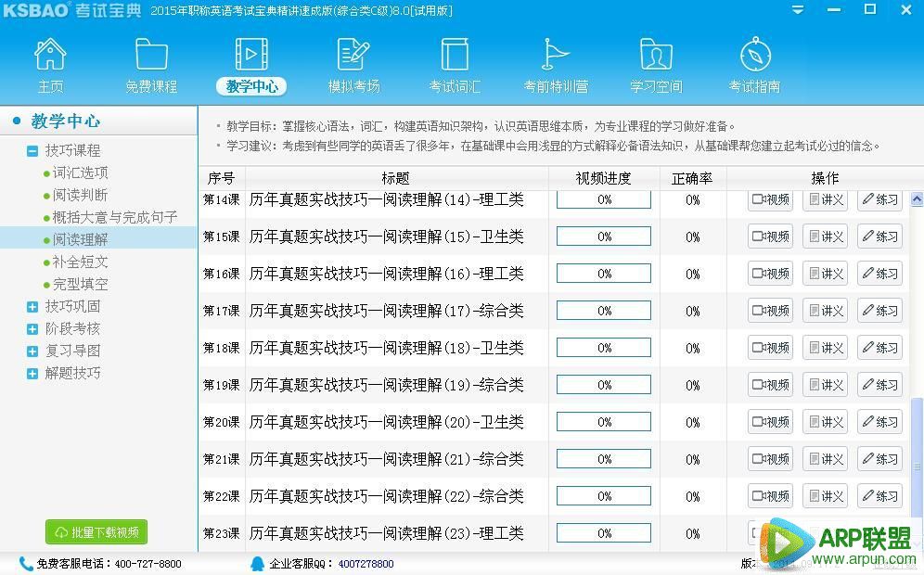Select 概括大意与完成句子 in the sidebar
The height and width of the screenshot is (575, 924).
click(115, 217)
